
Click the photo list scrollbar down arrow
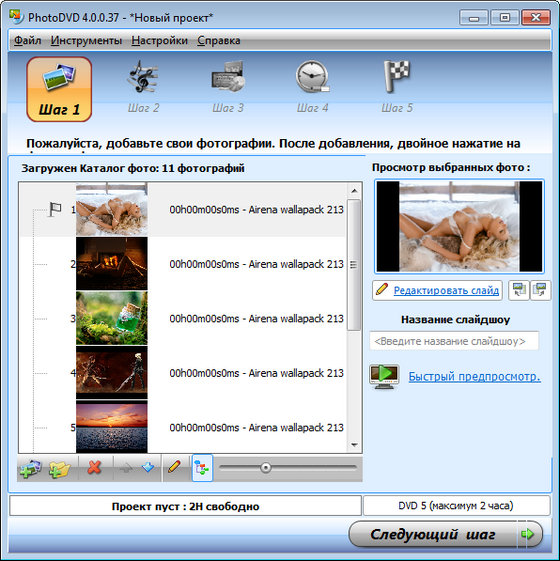(354, 445)
